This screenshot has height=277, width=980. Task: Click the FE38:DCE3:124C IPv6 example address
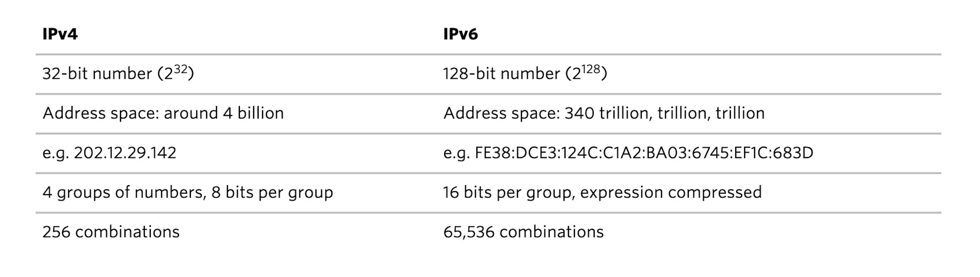coord(644,153)
